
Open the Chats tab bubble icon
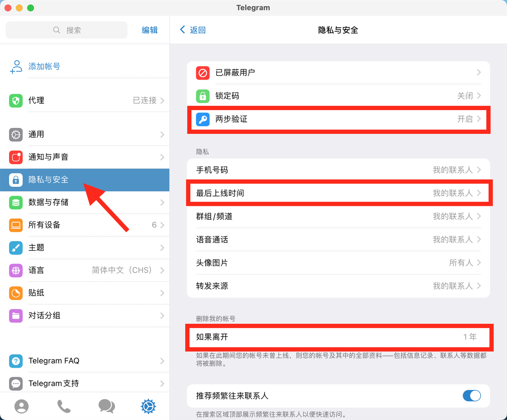(107, 406)
